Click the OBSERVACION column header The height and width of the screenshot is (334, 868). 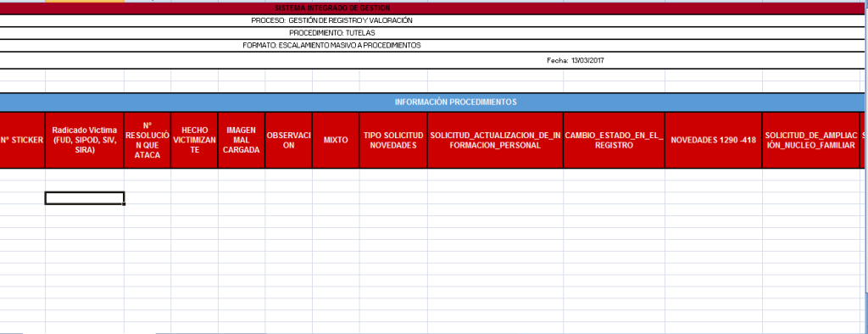coord(288,140)
